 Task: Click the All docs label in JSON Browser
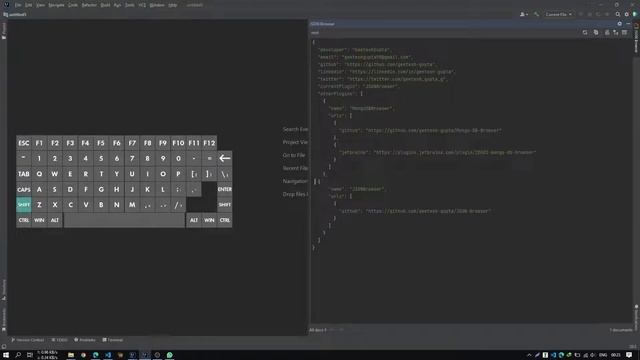(318, 330)
